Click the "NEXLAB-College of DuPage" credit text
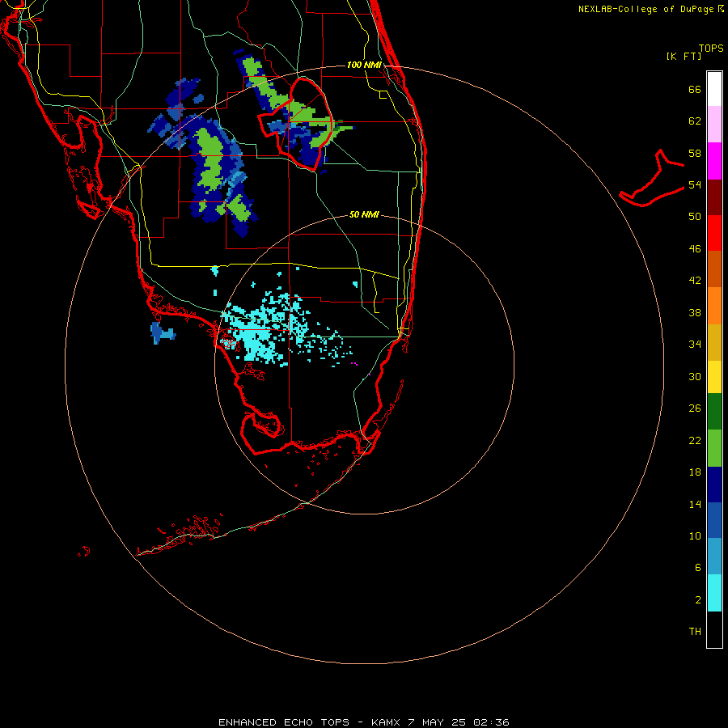The image size is (728, 728). pos(645,9)
